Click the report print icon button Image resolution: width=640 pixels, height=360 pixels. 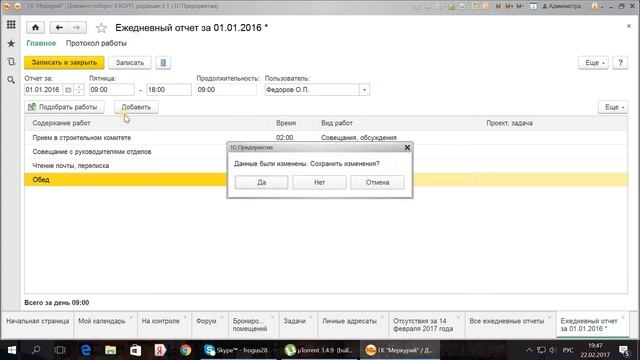(163, 62)
